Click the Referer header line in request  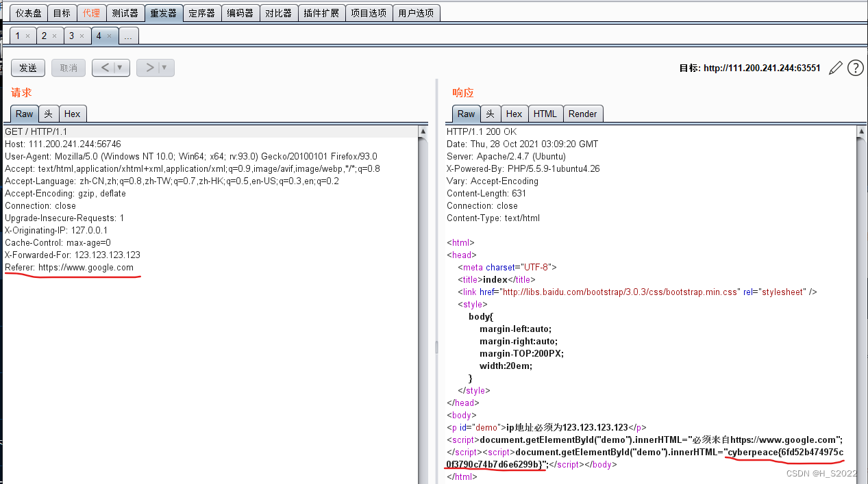[69, 267]
